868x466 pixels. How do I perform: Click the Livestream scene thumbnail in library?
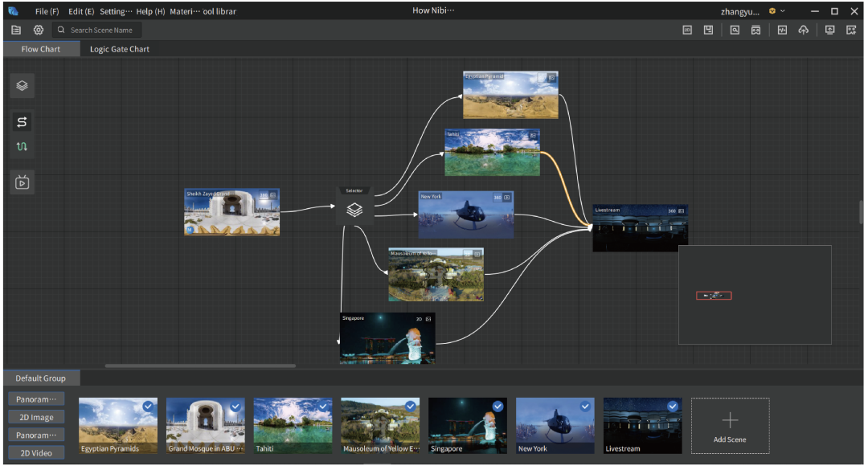643,426
